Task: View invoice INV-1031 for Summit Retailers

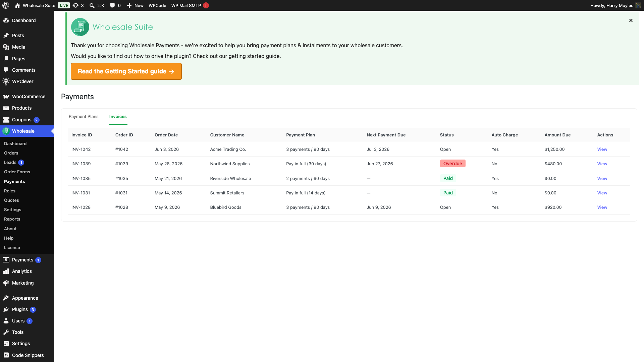Action: pyautogui.click(x=602, y=193)
